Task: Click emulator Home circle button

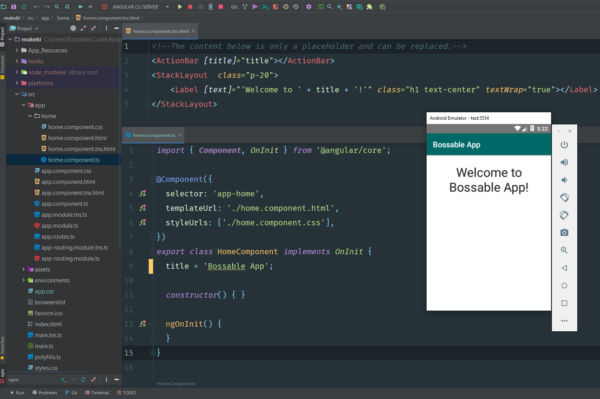Action: point(564,285)
